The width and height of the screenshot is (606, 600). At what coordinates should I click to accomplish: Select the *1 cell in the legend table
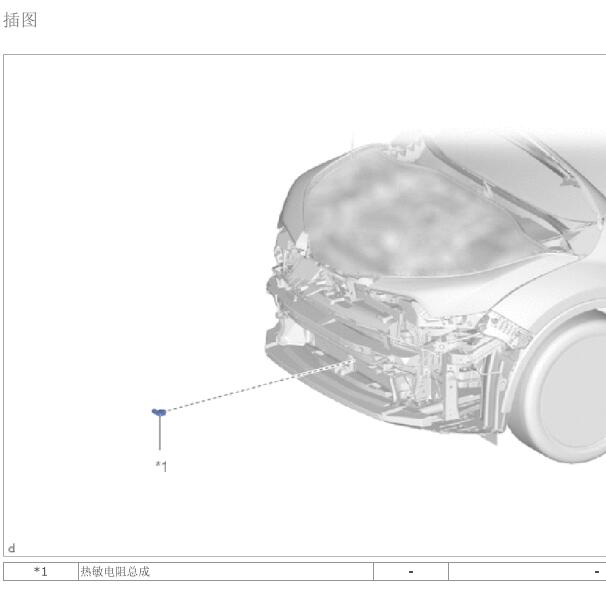tap(41, 571)
